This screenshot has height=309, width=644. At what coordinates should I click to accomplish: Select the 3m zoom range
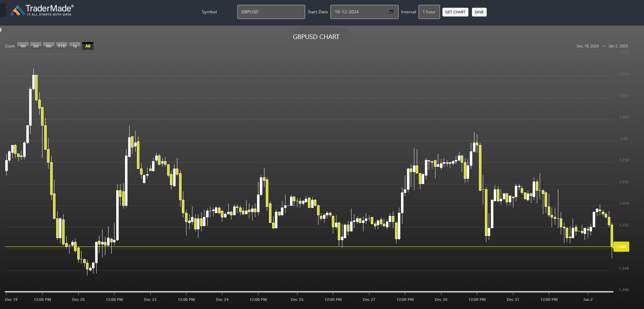pos(36,46)
